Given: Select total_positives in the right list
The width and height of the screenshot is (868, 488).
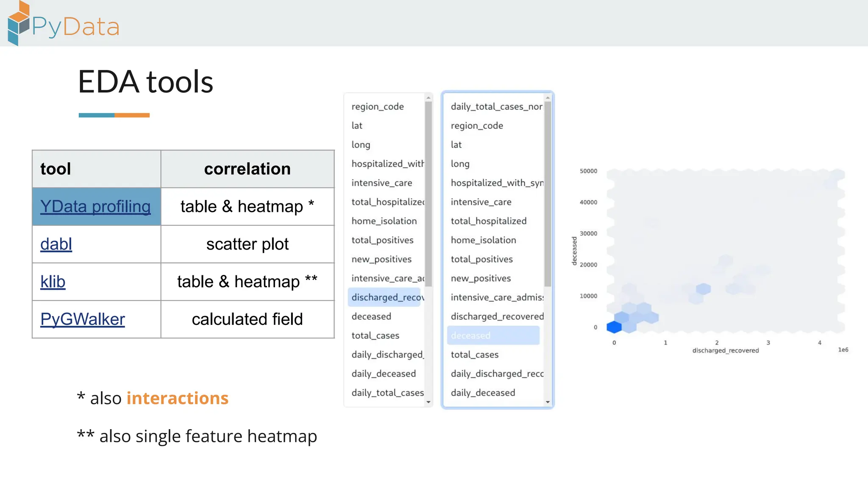Looking at the screenshot, I should [x=481, y=259].
